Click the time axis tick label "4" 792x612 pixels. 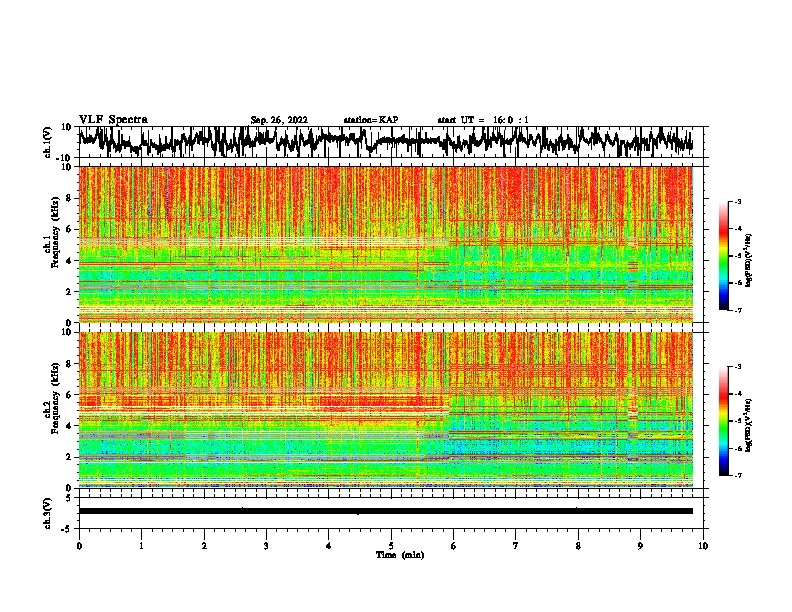tap(329, 546)
